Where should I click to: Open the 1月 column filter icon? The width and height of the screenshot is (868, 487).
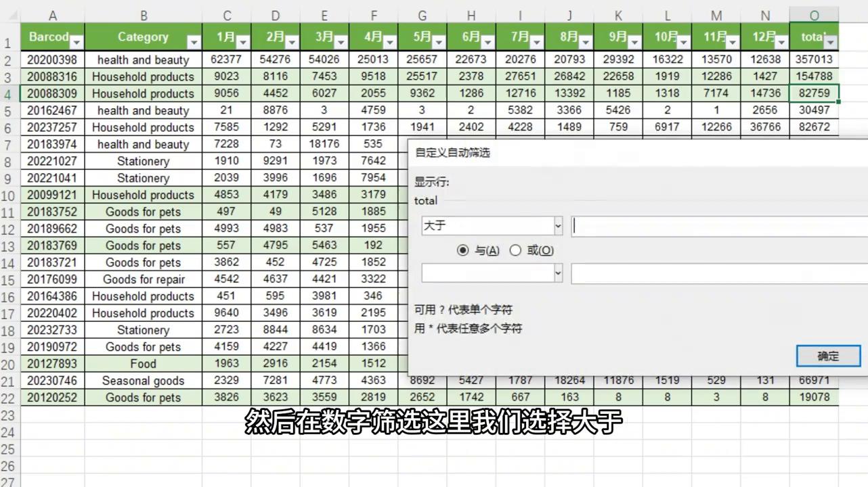coord(242,42)
